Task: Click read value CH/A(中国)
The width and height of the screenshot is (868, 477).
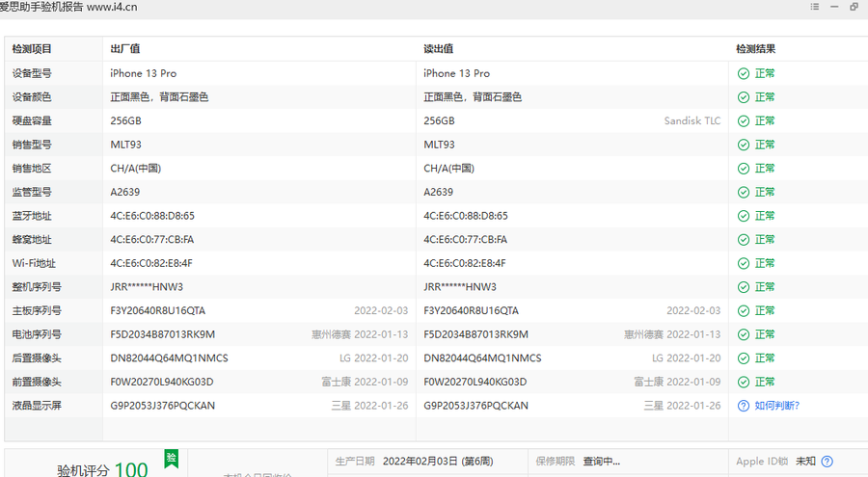Action: [x=448, y=169]
